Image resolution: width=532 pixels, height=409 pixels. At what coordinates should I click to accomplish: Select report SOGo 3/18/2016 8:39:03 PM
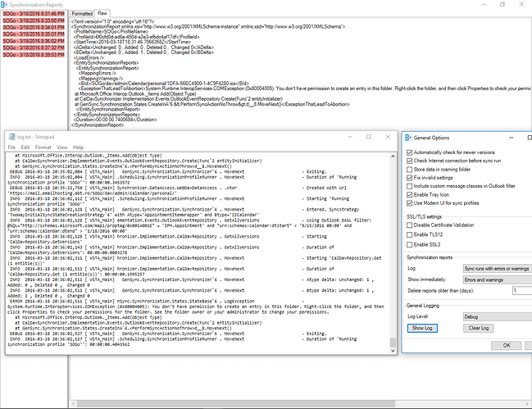pyautogui.click(x=34, y=55)
